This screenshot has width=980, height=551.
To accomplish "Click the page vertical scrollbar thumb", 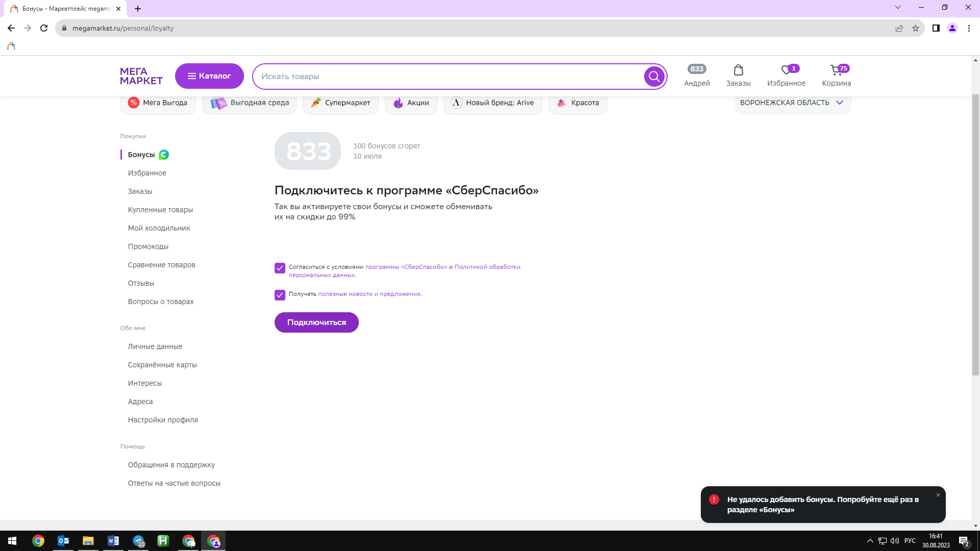I will coord(975,235).
